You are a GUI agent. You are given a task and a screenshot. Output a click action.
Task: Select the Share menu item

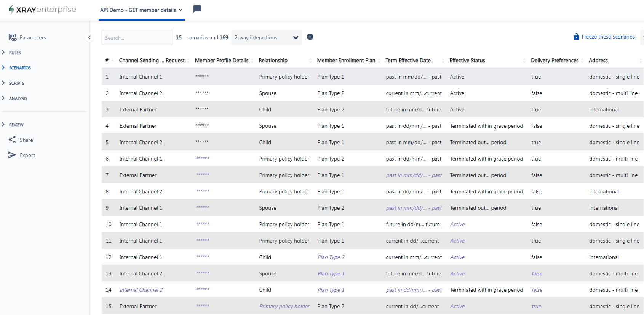coord(26,140)
